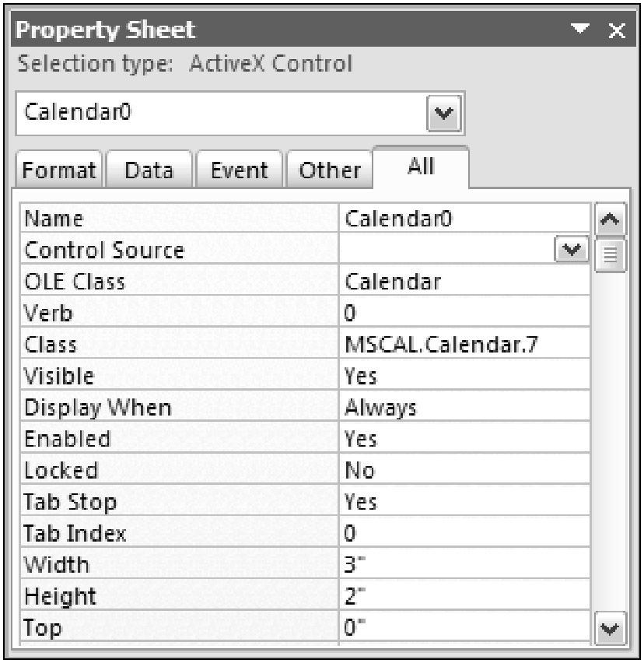
Task: Select the Other tab
Action: (x=331, y=170)
